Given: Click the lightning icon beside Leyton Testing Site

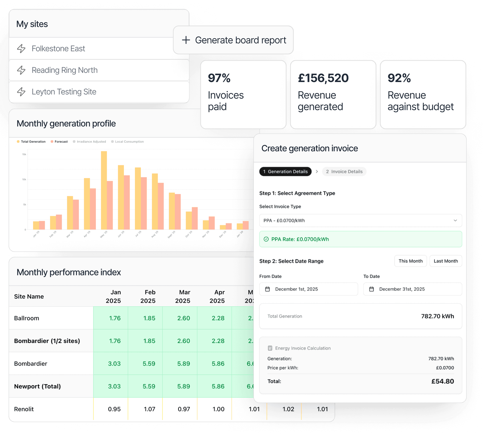Looking at the screenshot, I should click(x=21, y=92).
